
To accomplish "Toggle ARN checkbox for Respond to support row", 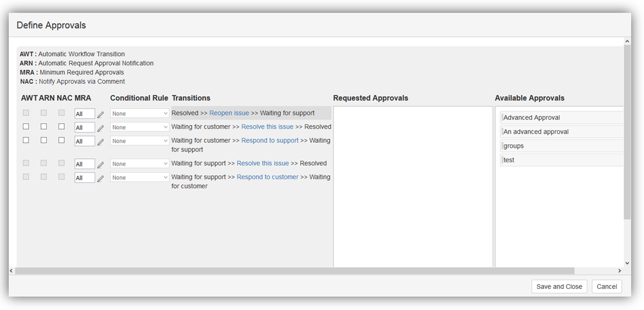I will pyautogui.click(x=44, y=141).
